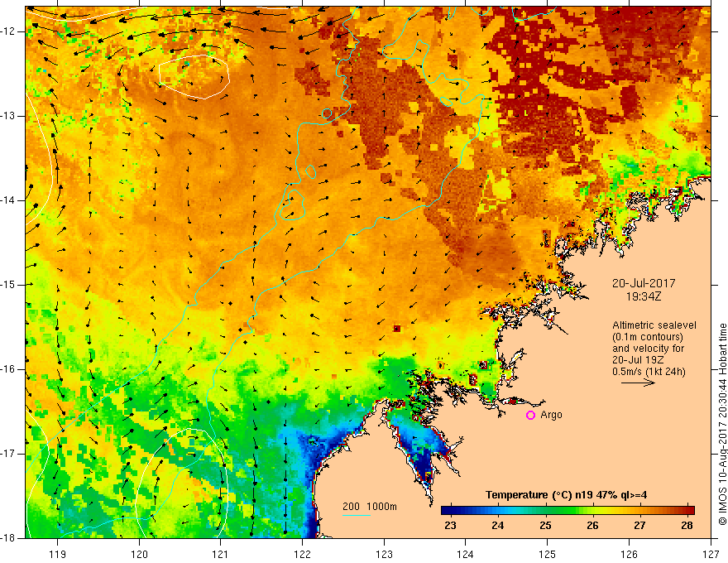The height and width of the screenshot is (563, 728).
Task: Click the latitude label '-15'
Action: click(8, 285)
